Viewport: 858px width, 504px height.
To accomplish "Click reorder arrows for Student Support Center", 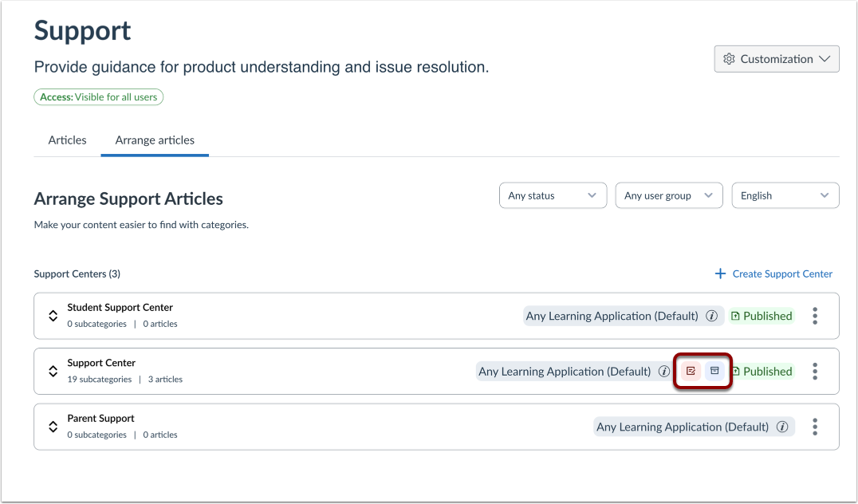I will coord(53,316).
